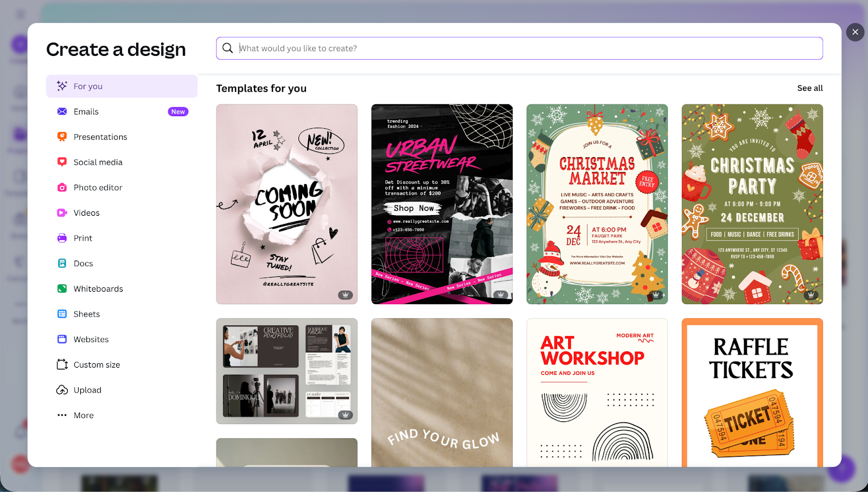Select the Presentations design type

[100, 136]
